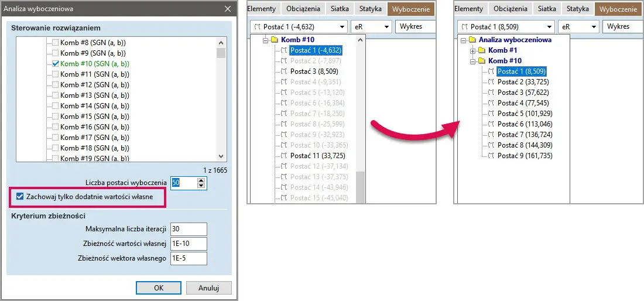Image resolution: width=644 pixels, height=301 pixels.
Task: Expand the Komb #1 tree node
Action: click(x=473, y=50)
